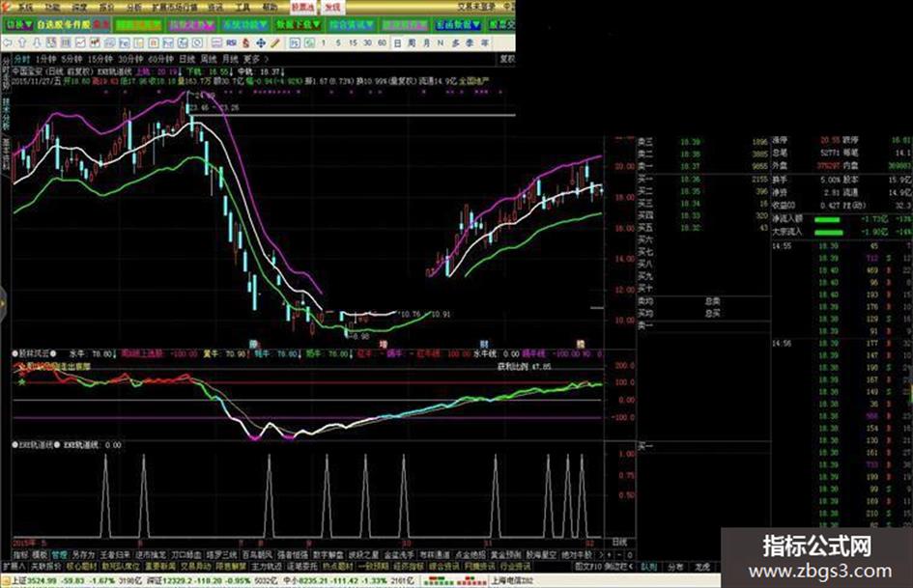The image size is (913, 588).
Task: Open the 图文F10 button
Action: (x=587, y=566)
